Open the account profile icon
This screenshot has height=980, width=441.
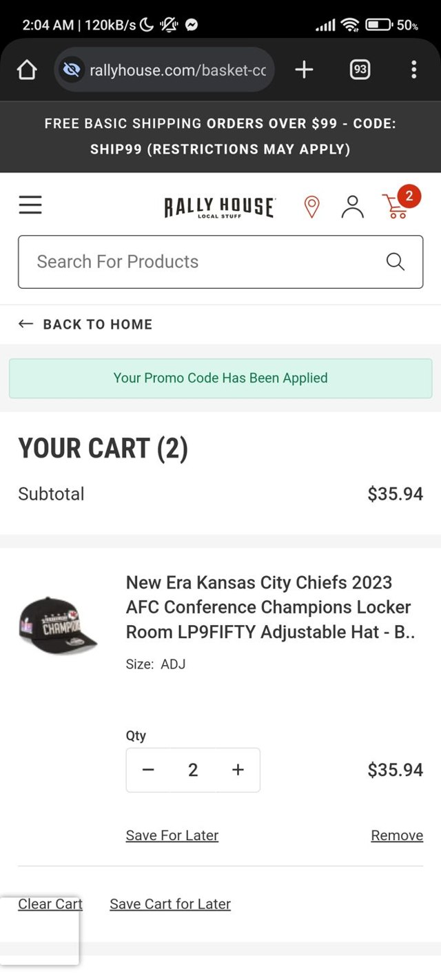[352, 206]
